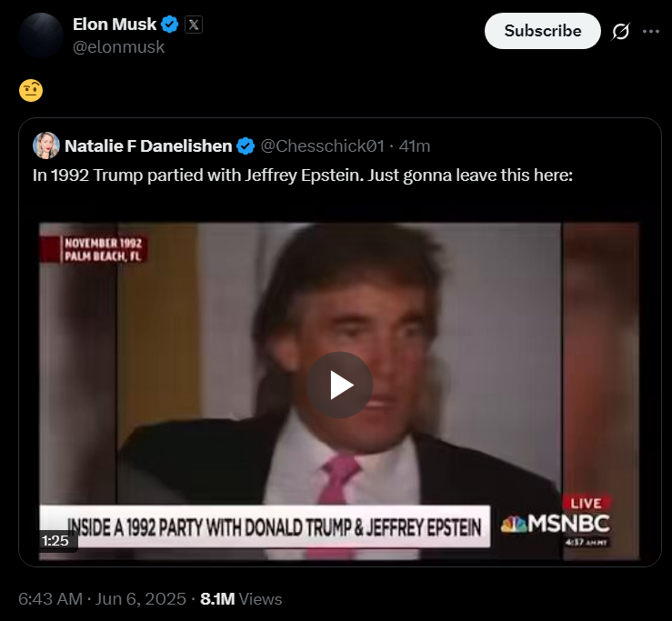Click the Grok slashed-circle icon
Screen dimensions: 672x621
620,31
